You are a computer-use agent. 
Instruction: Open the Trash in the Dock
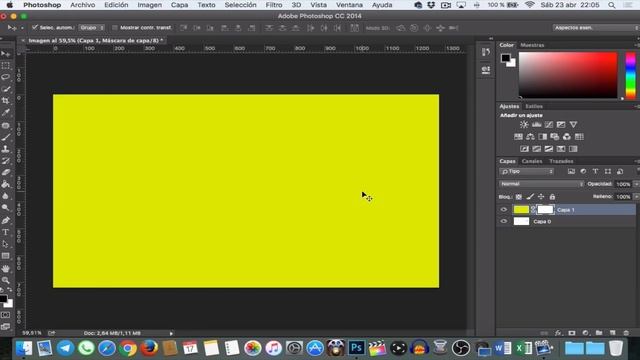coord(616,348)
